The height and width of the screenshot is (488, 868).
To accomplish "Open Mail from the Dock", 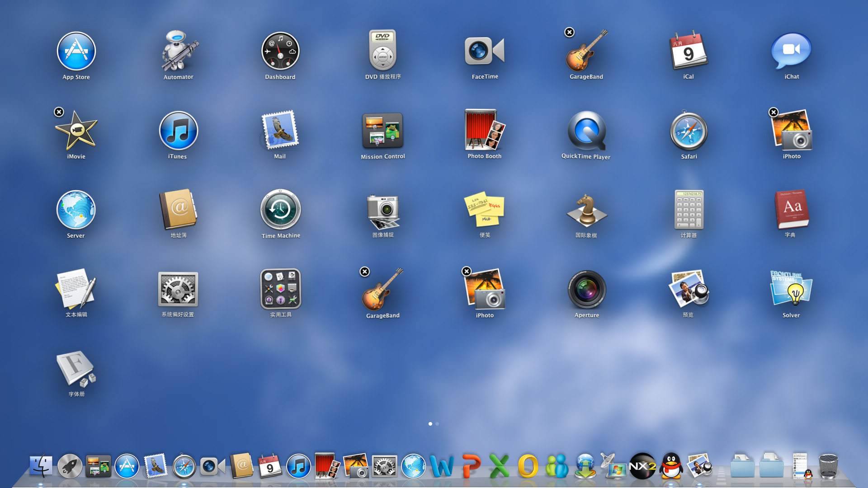I will pos(155,466).
